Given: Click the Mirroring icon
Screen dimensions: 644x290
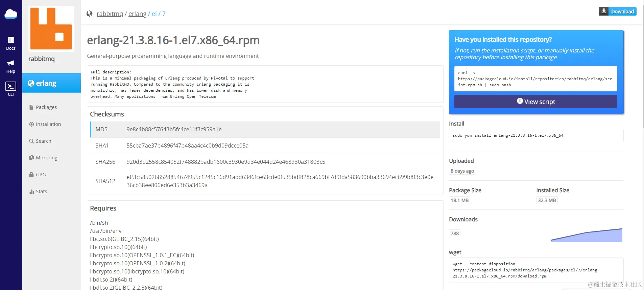Looking at the screenshot, I should (31, 158).
